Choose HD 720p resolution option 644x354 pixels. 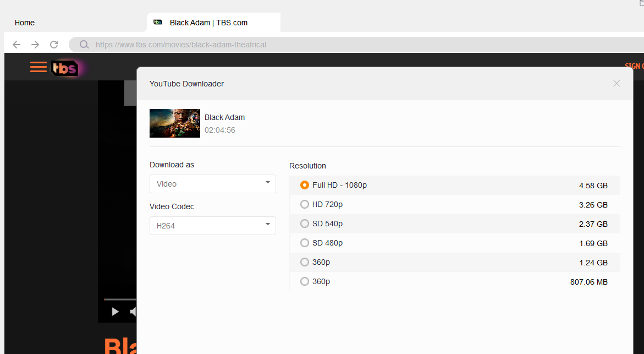305,204
